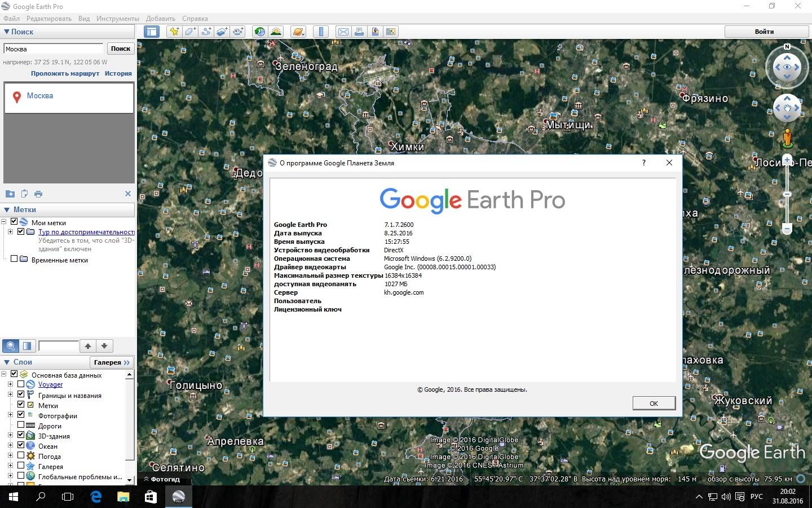Screen dimensions: 812x508
Task: Click the North compass N marker
Action: pos(787,47)
